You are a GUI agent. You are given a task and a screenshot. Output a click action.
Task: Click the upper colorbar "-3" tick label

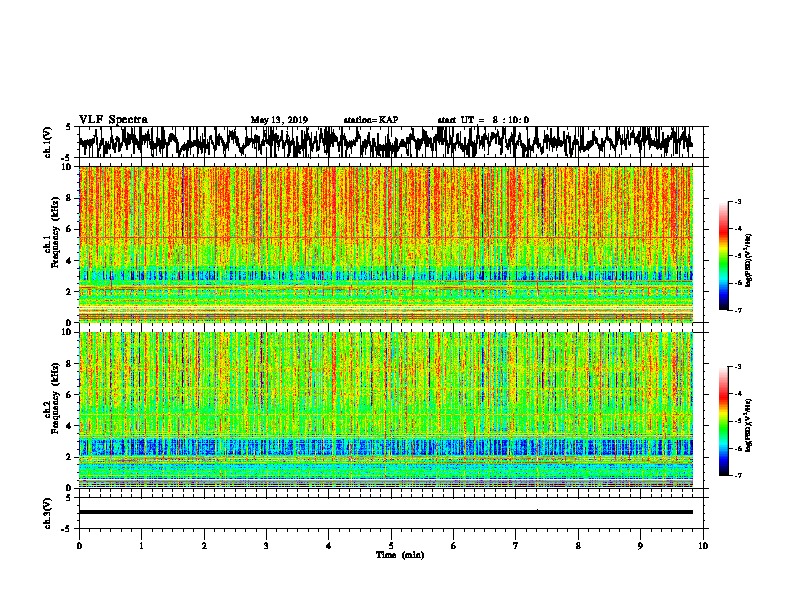[x=738, y=202]
